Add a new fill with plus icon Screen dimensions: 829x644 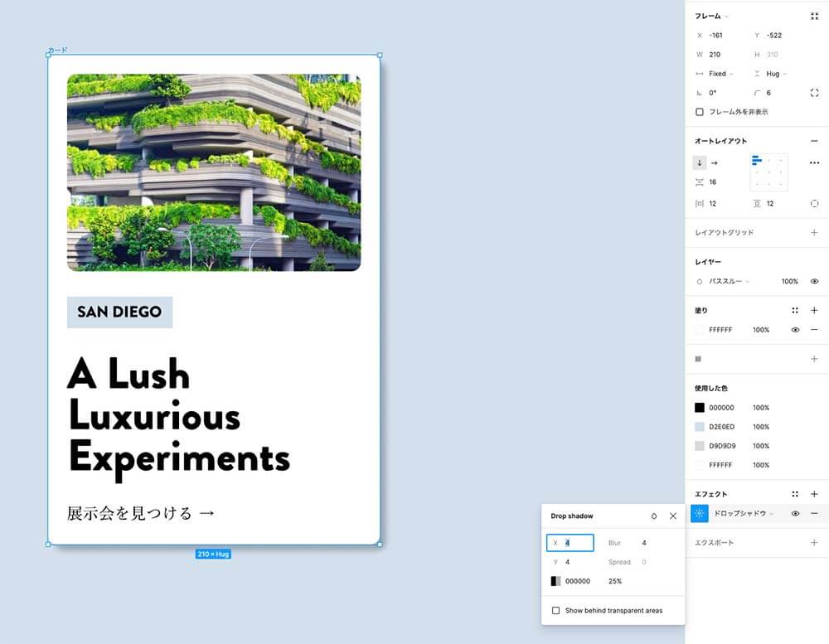pos(814,310)
